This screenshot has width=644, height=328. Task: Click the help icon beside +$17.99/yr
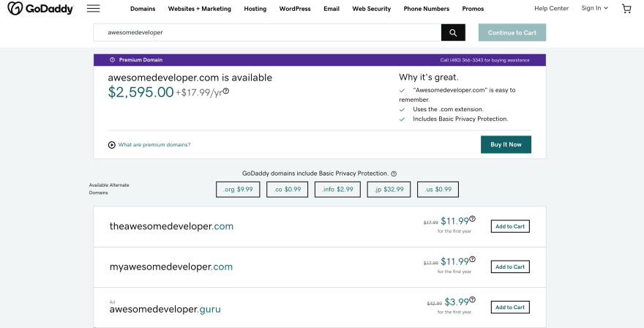point(226,92)
